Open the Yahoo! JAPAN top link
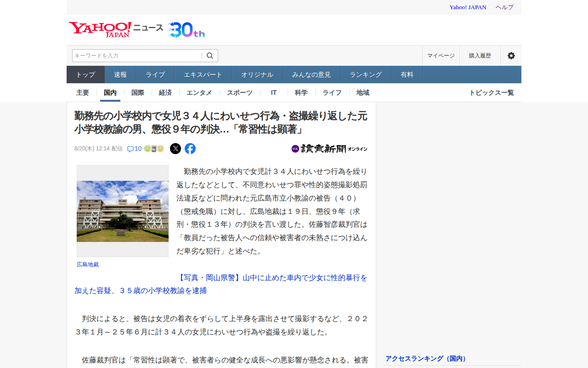 [468, 7]
